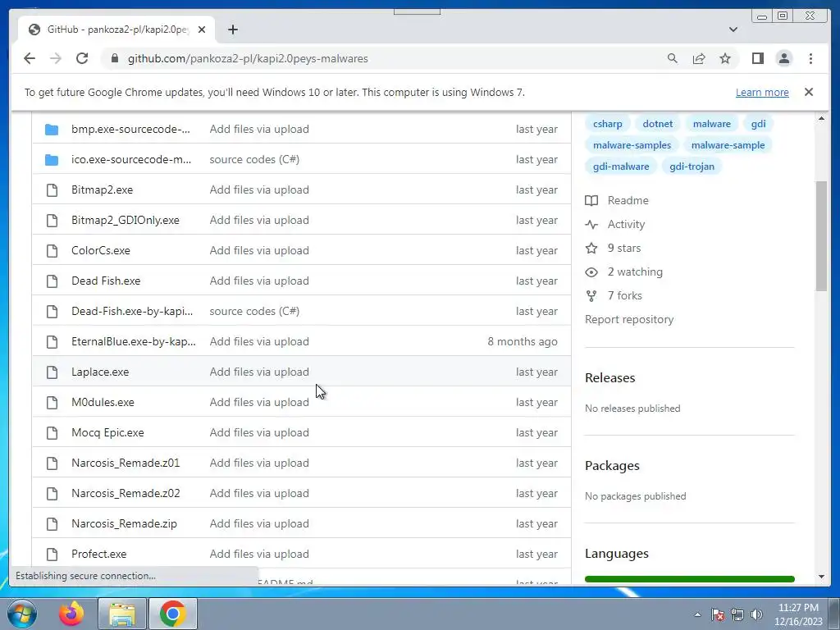Image resolution: width=840 pixels, height=630 pixels.
Task: Open Windows Explorer from the taskbar
Action: (x=122, y=614)
